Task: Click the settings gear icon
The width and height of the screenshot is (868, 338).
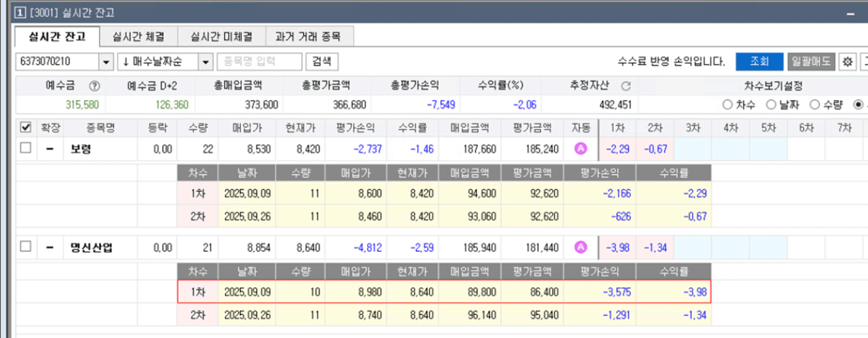Action: [x=847, y=62]
